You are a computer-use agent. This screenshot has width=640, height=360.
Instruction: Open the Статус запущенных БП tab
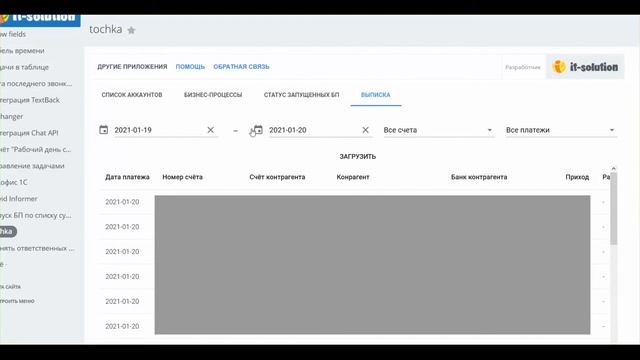(x=301, y=95)
